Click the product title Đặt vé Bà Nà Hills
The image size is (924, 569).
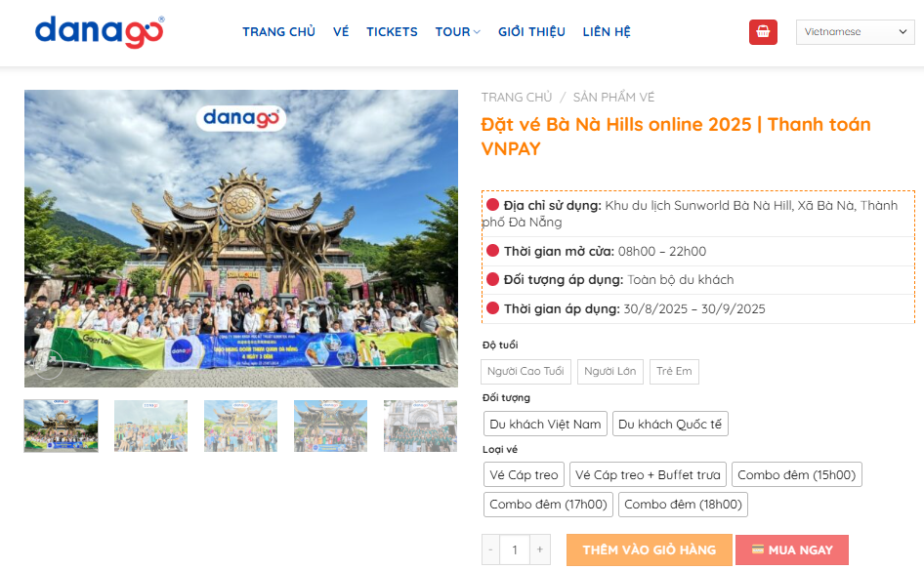click(x=676, y=137)
